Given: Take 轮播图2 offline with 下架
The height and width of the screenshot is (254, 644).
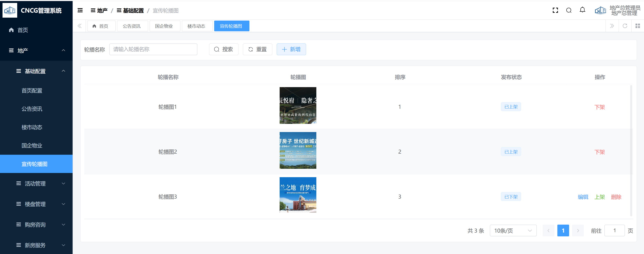Looking at the screenshot, I should tap(599, 152).
